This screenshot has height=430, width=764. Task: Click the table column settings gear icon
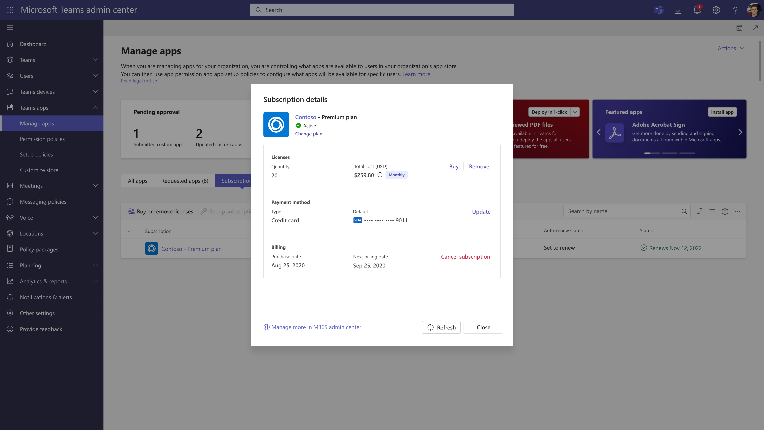pos(725,211)
